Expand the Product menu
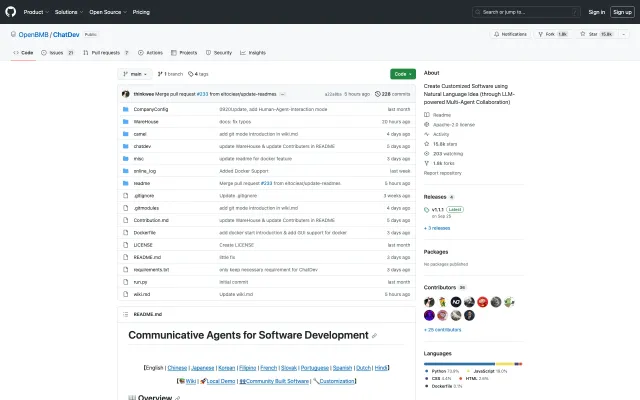 [36, 12]
